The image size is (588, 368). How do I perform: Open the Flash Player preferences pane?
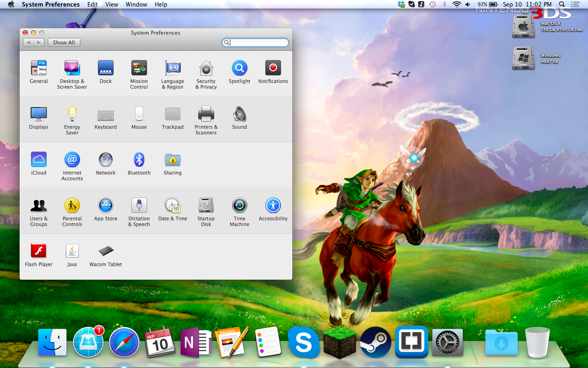[39, 255]
